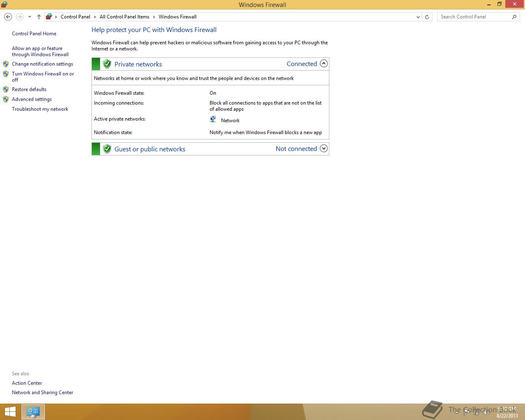Click the search magnifier icon

(514, 17)
